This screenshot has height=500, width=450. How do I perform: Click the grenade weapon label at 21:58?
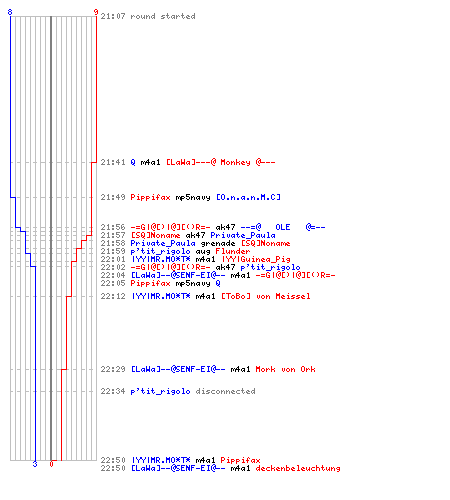(218, 243)
